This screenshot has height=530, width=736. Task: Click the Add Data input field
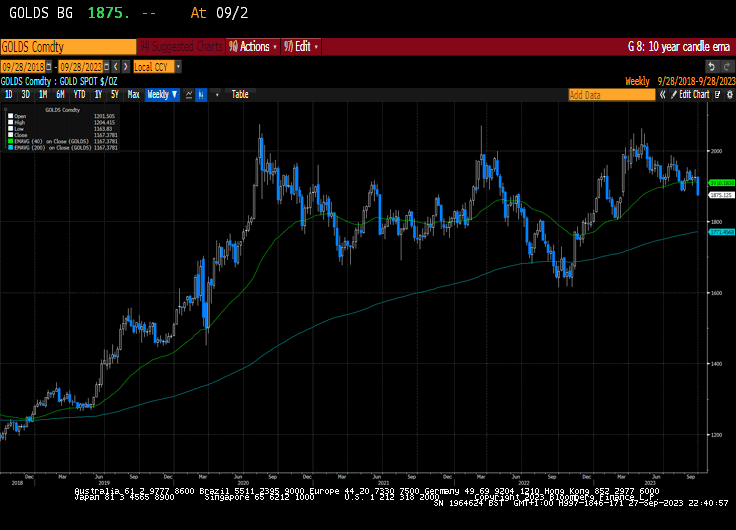pos(612,95)
